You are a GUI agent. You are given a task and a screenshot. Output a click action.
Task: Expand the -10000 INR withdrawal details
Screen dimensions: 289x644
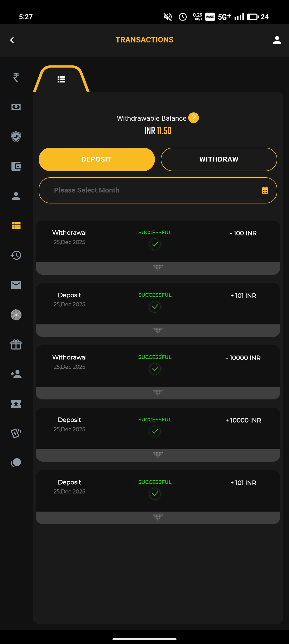158,393
